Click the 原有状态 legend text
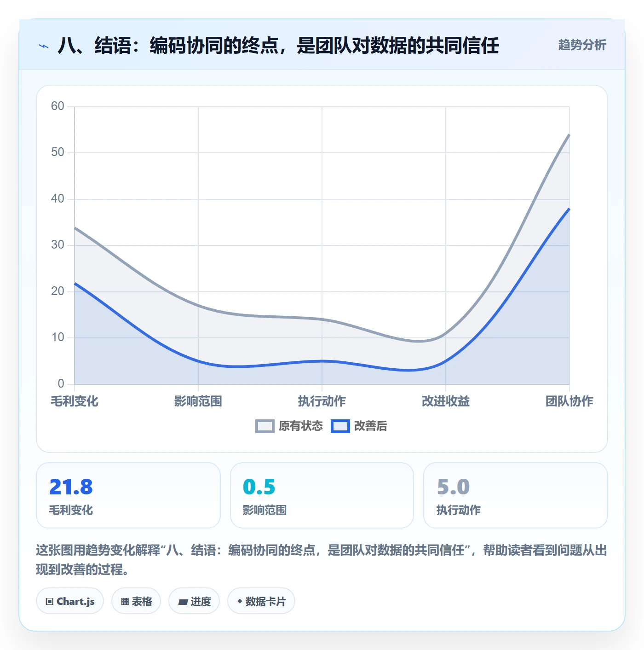 301,426
